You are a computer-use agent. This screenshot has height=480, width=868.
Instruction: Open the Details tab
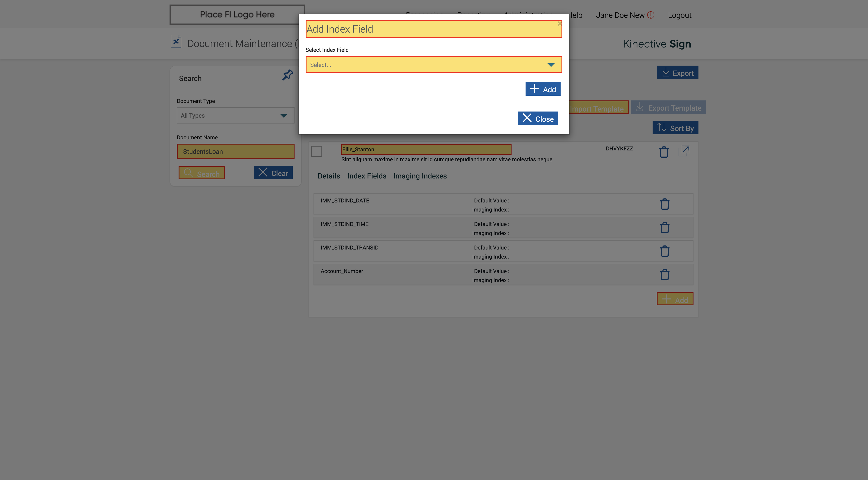coord(328,176)
